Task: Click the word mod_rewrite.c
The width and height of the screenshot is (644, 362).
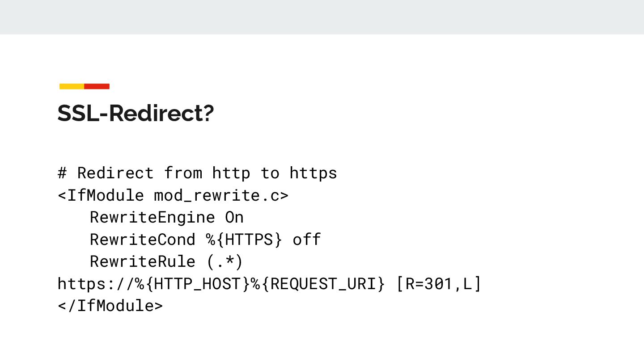Action: pos(216,195)
